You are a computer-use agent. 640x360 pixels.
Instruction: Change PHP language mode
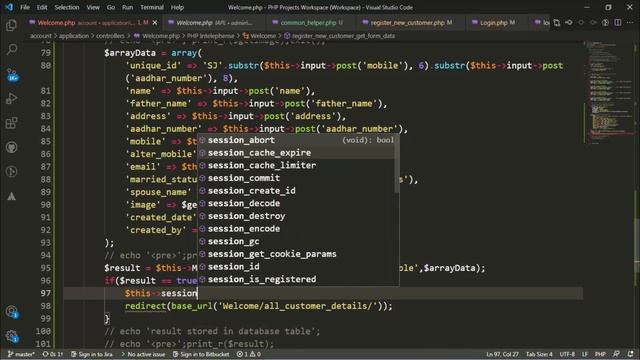[x=600, y=354]
